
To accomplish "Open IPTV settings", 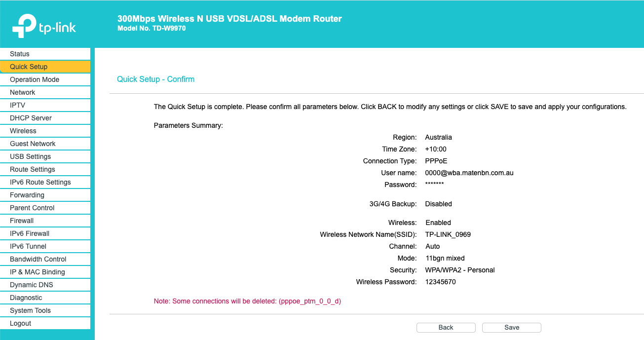I will tap(45, 105).
